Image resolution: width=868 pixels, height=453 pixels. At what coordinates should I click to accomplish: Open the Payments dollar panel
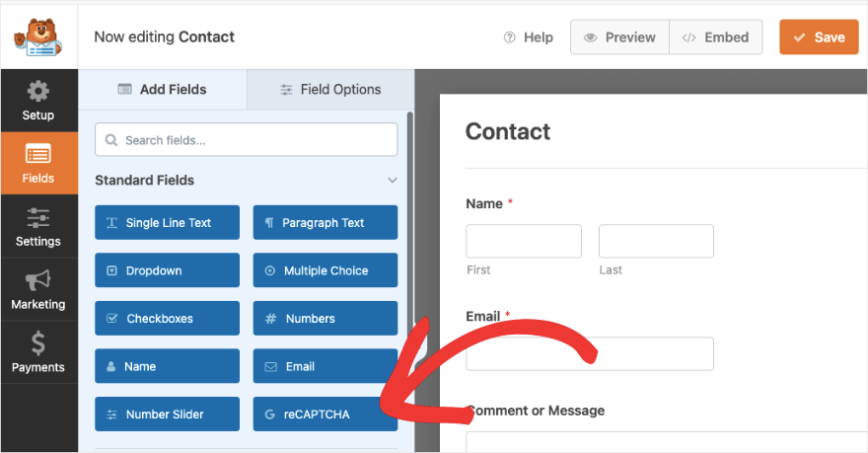pyautogui.click(x=38, y=353)
